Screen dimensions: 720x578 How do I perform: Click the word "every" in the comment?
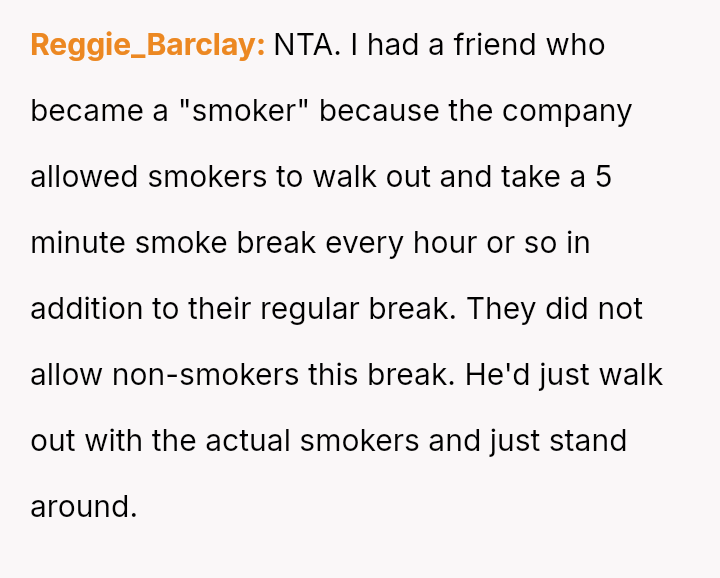coord(364,243)
